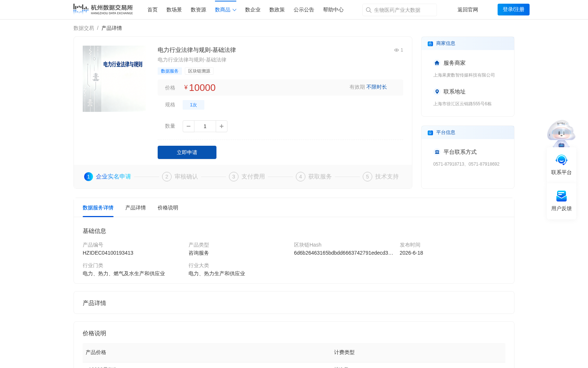Click the robot assistant mascot

[x=561, y=133]
